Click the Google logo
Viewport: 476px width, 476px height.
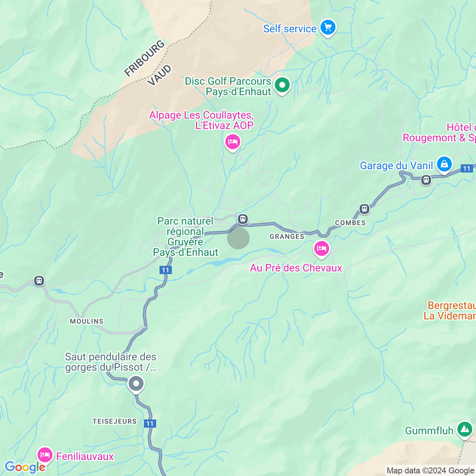pyautogui.click(x=25, y=467)
